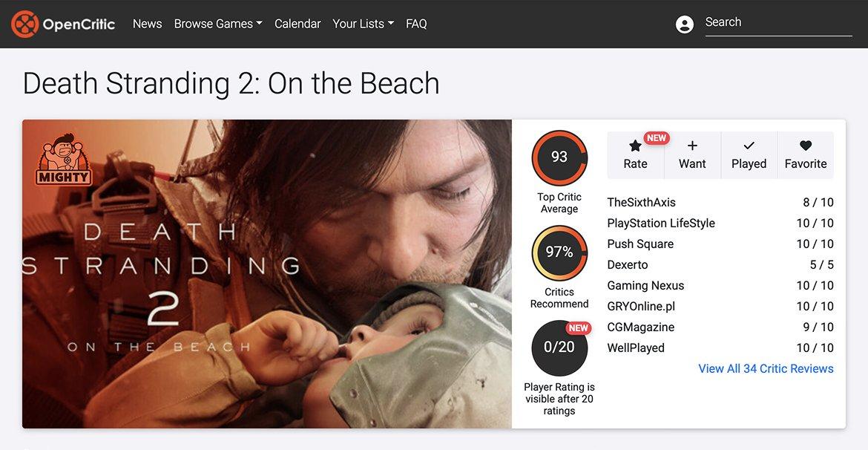Click the Mighty rating badge icon

pyautogui.click(x=63, y=158)
